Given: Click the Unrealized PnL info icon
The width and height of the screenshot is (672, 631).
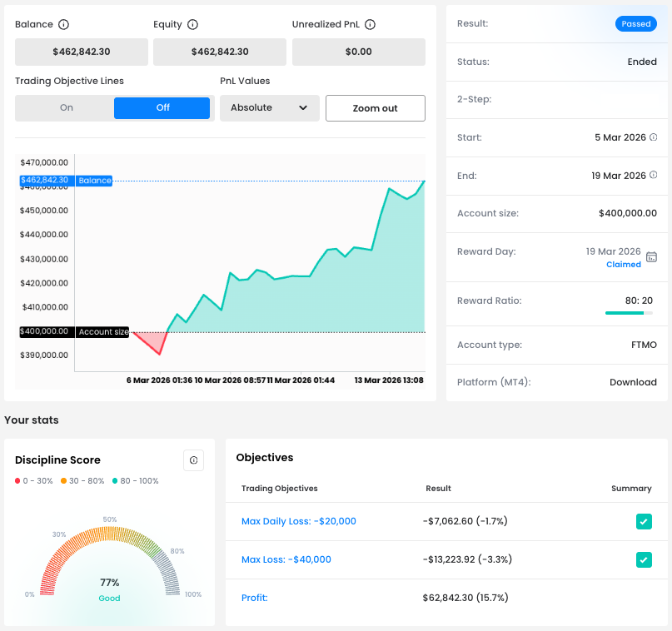Looking at the screenshot, I should (371, 25).
